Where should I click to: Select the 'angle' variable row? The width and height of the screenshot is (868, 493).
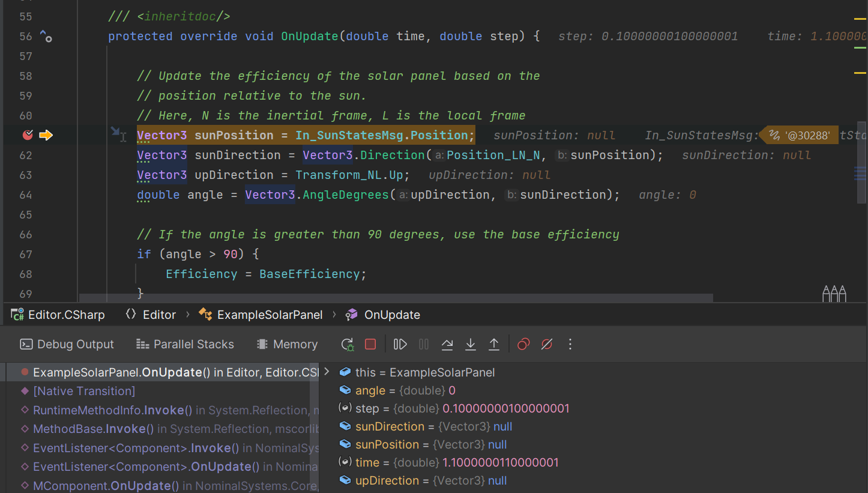pyautogui.click(x=594, y=390)
